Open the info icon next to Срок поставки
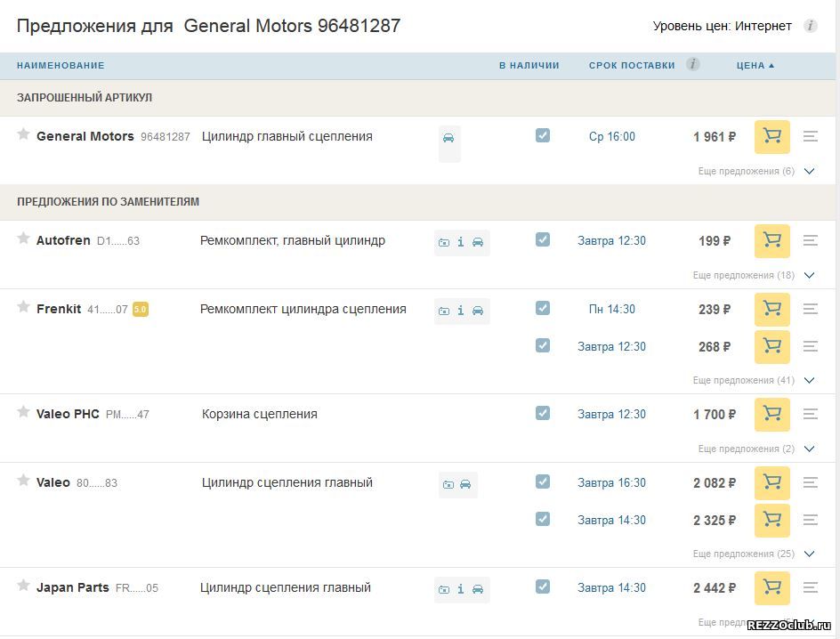This screenshot has width=840, height=639. tap(692, 64)
